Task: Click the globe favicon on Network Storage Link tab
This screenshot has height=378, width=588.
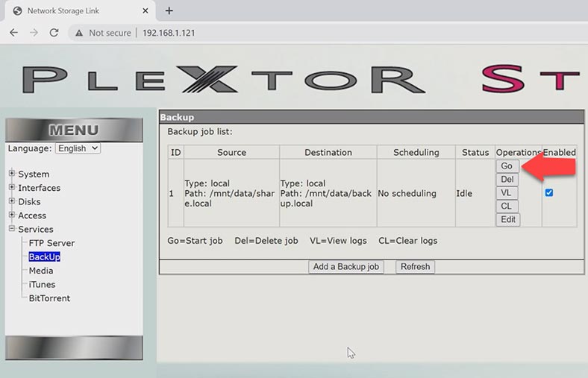Action: (17, 11)
